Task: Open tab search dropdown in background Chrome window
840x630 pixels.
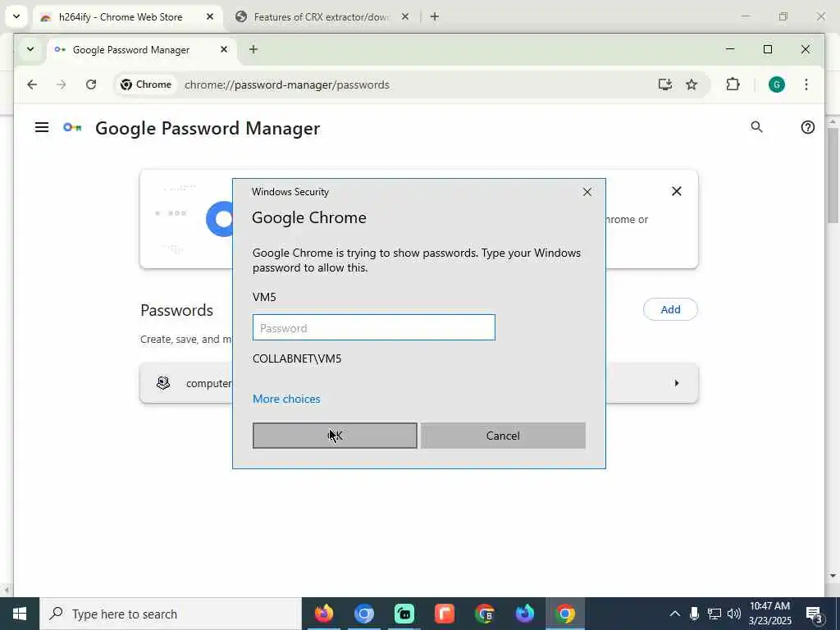Action: (x=16, y=16)
